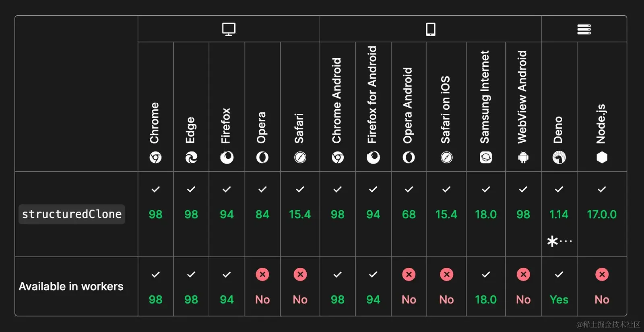Image resolution: width=644 pixels, height=332 pixels.
Task: Click the Firefox for Android column header
Action: 373,107
